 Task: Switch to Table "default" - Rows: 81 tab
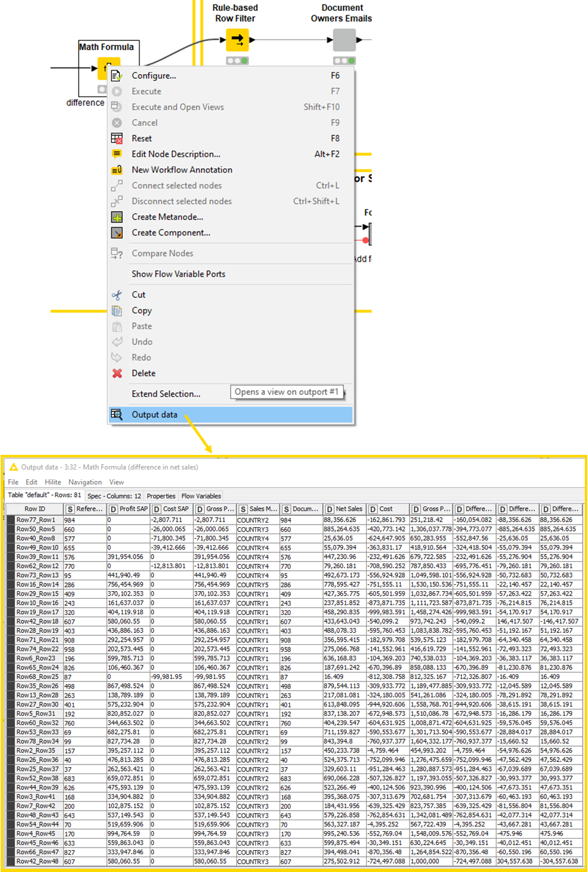(x=44, y=496)
